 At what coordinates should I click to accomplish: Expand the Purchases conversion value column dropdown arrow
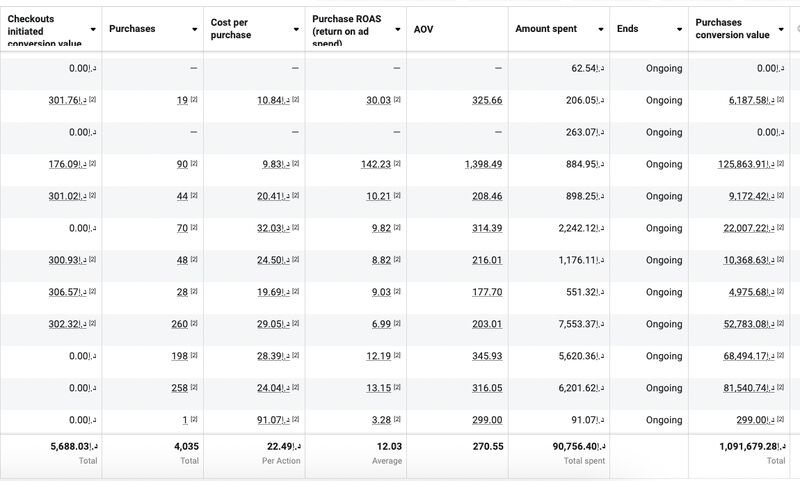[x=781, y=29]
